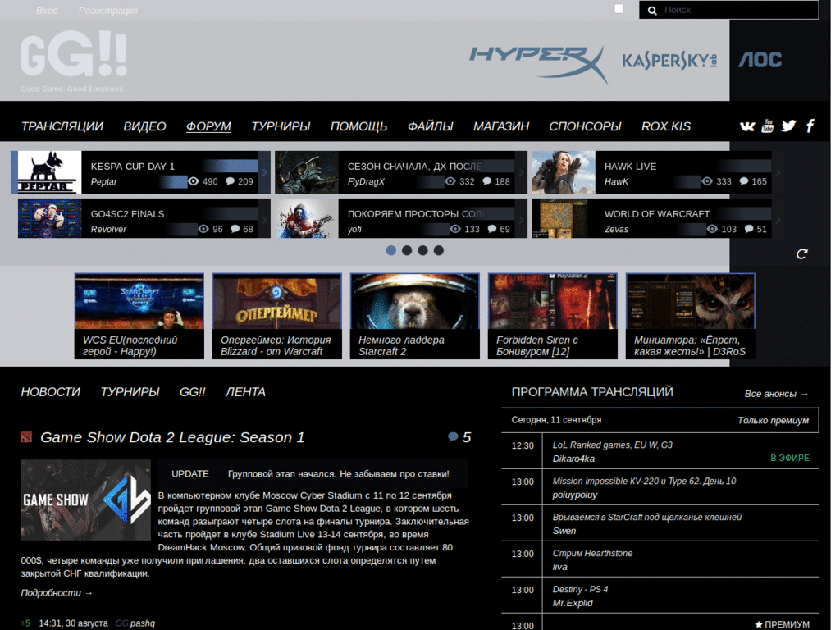Expand the Покоряем просторы stream arrow

521,219
